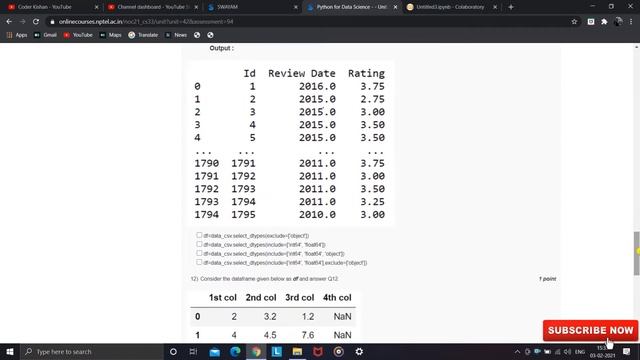Viewport: 640px width, 360px height.
Task: Click the browser forward arrow
Action: click(22, 22)
